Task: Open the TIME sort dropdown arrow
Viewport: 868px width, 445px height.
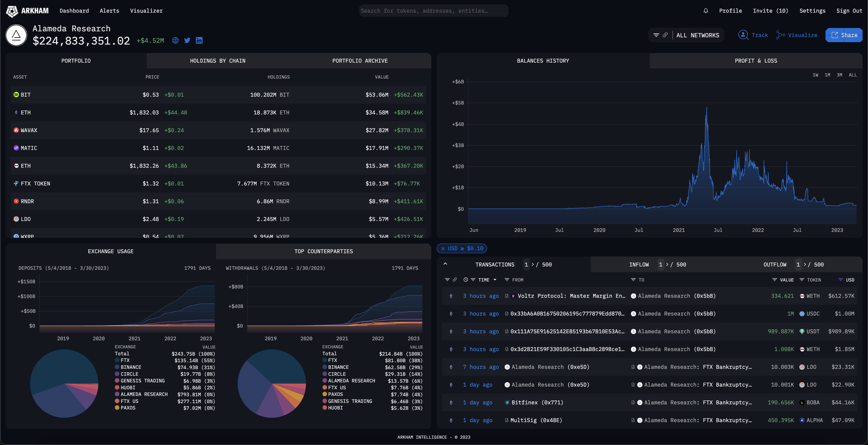Action: 495,280
